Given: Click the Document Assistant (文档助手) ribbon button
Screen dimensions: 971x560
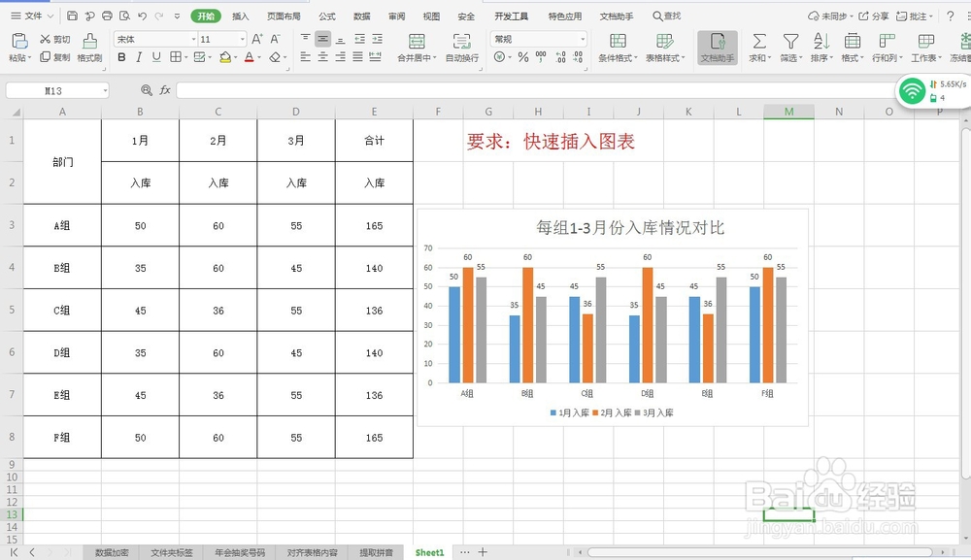Looking at the screenshot, I should [x=718, y=48].
